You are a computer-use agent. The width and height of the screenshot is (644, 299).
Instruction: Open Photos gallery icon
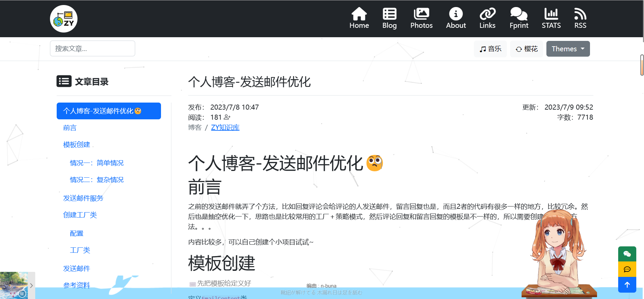tap(421, 14)
